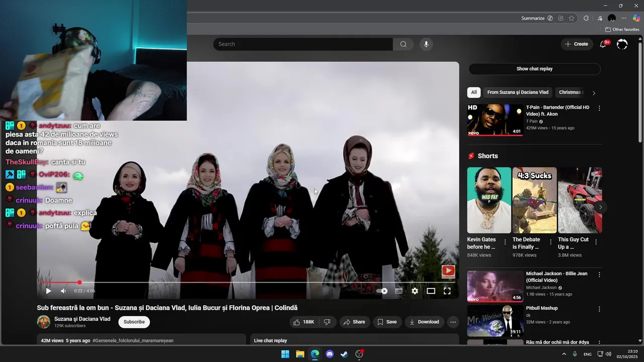Seek on the video progress bar

click(x=248, y=283)
